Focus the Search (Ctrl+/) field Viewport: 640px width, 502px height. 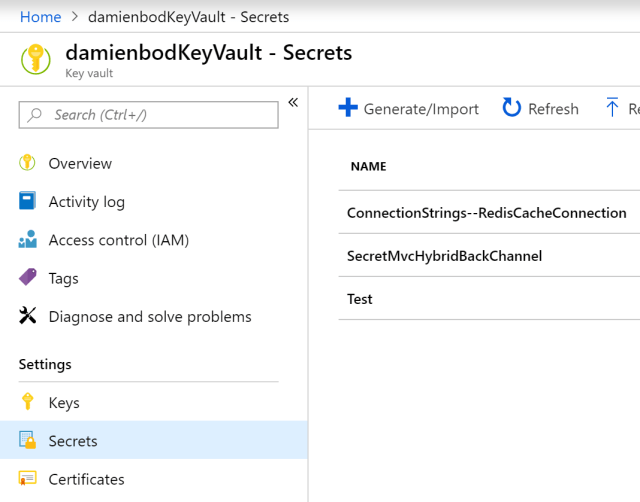click(148, 115)
